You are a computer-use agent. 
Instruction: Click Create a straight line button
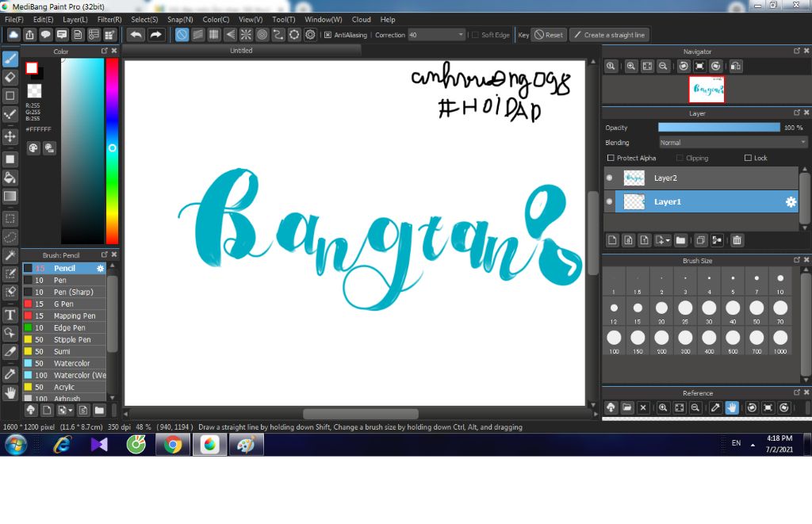click(x=610, y=35)
